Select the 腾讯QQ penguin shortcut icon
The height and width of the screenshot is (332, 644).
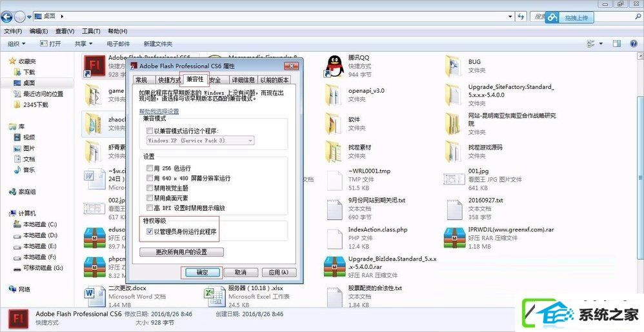click(335, 66)
